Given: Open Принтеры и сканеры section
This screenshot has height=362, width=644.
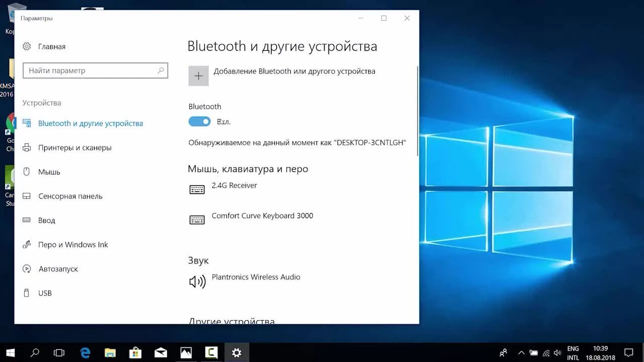Looking at the screenshot, I should click(x=75, y=148).
